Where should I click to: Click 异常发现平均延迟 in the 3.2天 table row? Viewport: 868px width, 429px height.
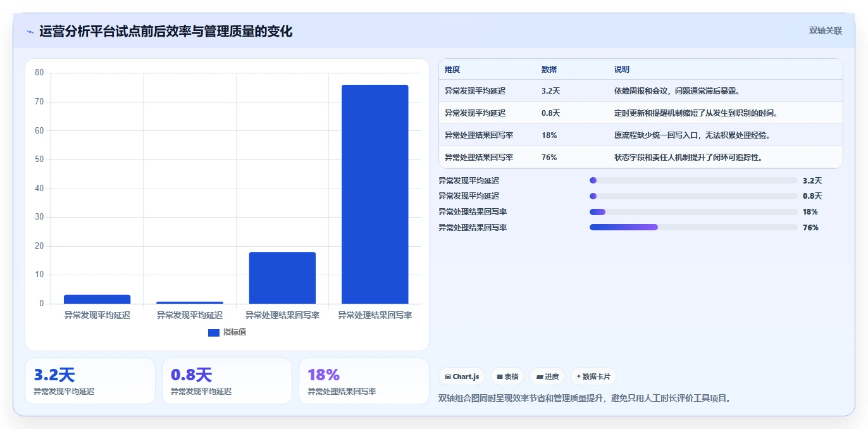pos(475,91)
